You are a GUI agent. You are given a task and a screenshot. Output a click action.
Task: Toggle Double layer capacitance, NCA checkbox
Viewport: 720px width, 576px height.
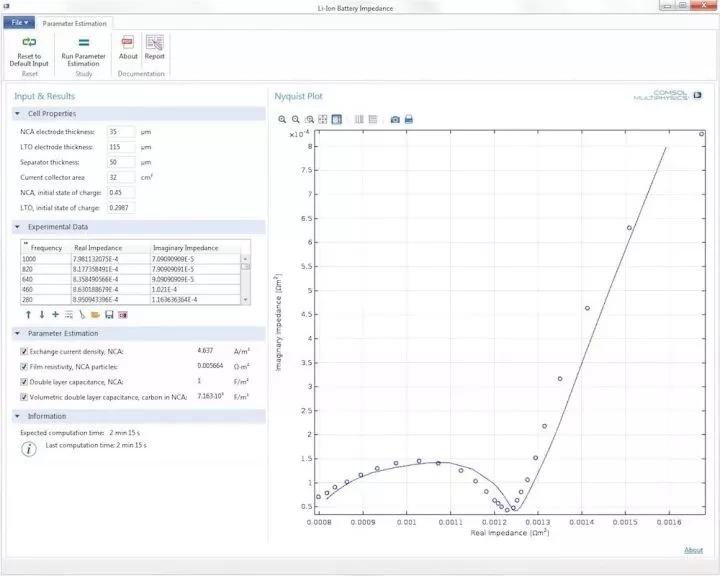click(24, 382)
